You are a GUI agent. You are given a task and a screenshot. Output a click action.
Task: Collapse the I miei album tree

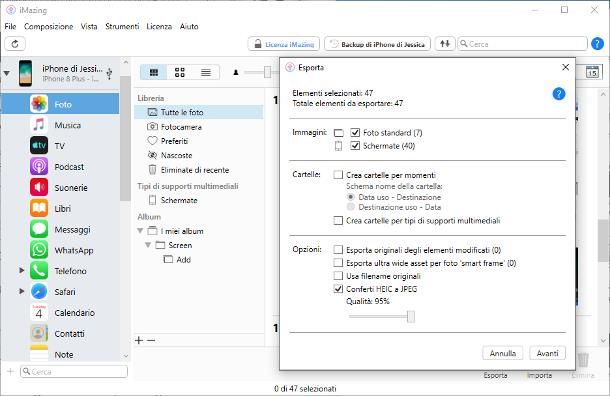(x=140, y=231)
